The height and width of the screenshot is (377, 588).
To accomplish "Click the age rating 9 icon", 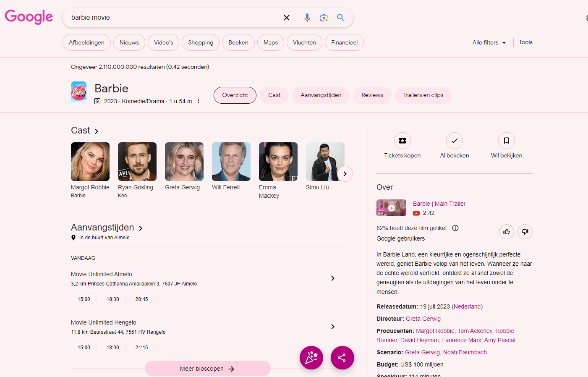I will click(x=97, y=101).
